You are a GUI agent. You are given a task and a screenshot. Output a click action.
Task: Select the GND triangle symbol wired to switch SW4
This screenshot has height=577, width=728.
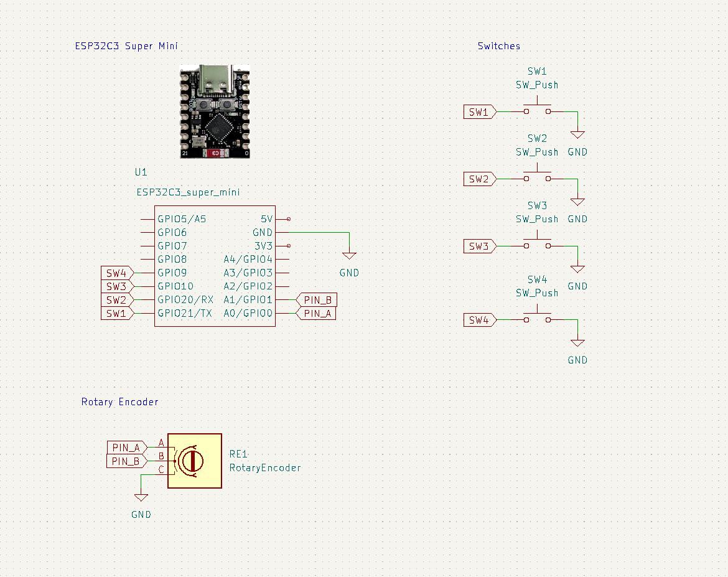(x=577, y=344)
